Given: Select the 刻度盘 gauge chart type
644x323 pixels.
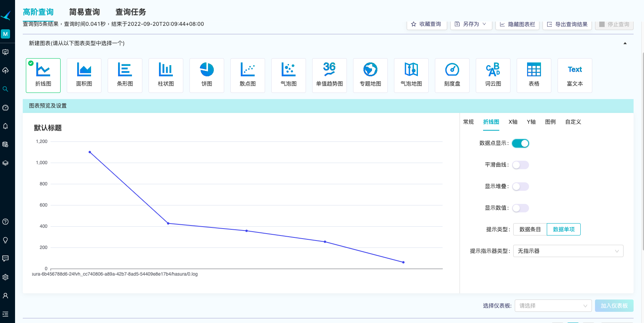Looking at the screenshot, I should (x=452, y=76).
